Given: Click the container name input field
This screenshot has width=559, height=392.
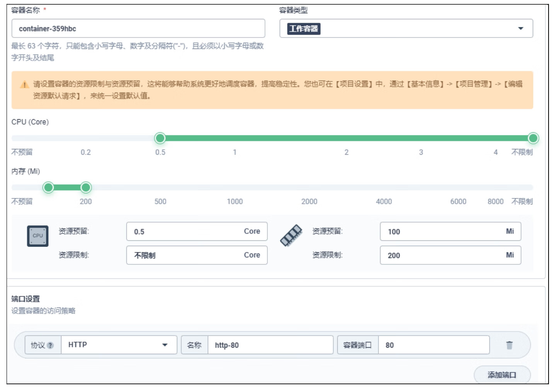Looking at the screenshot, I should tap(138, 29).
